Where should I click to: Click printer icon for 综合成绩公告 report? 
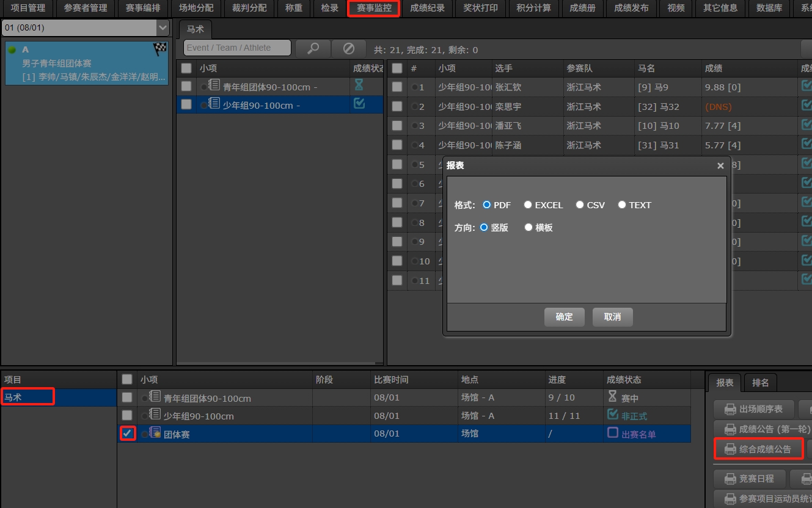pyautogui.click(x=730, y=449)
